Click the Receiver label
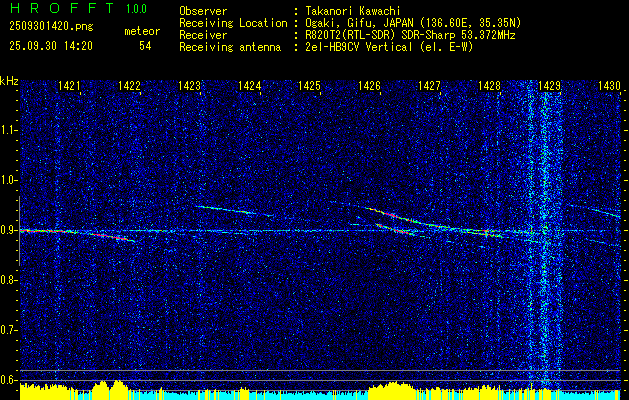 click(203, 35)
